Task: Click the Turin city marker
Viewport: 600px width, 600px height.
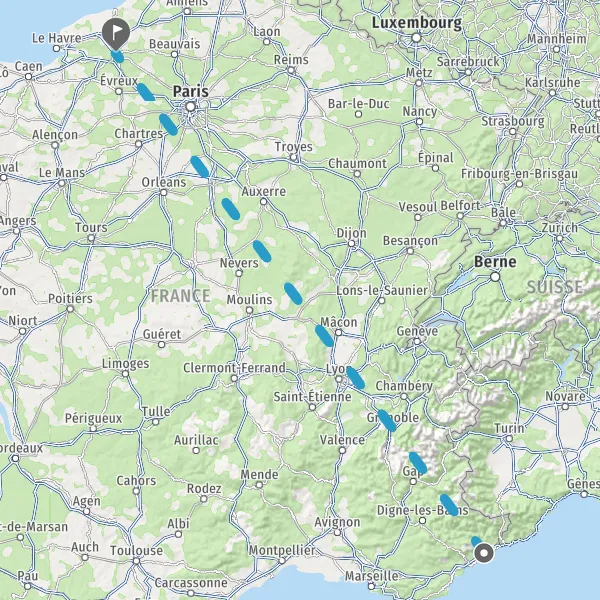Action: point(509,439)
